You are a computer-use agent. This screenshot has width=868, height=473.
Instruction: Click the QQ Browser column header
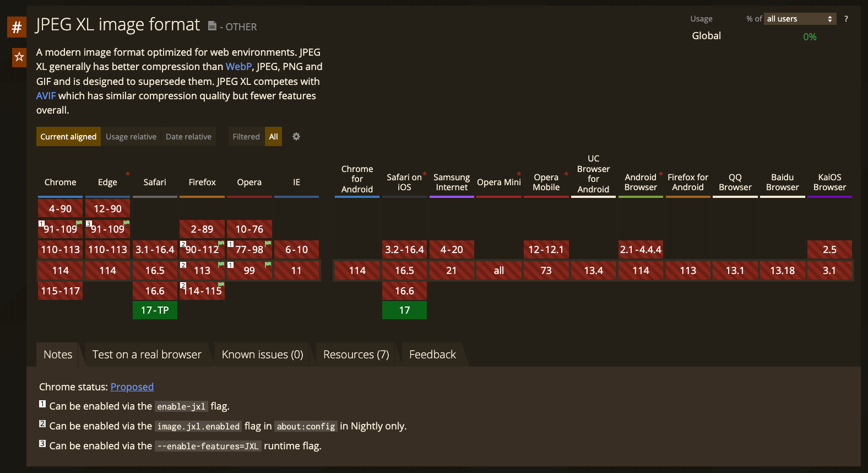pyautogui.click(x=735, y=182)
